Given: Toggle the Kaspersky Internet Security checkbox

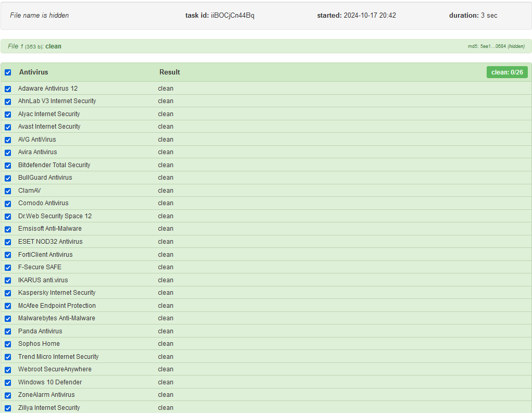Looking at the screenshot, I should point(8,293).
